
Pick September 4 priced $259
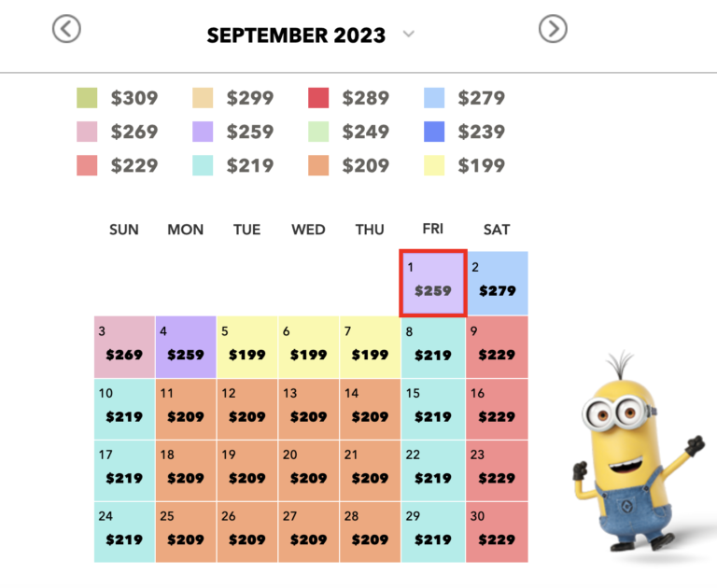186,346
